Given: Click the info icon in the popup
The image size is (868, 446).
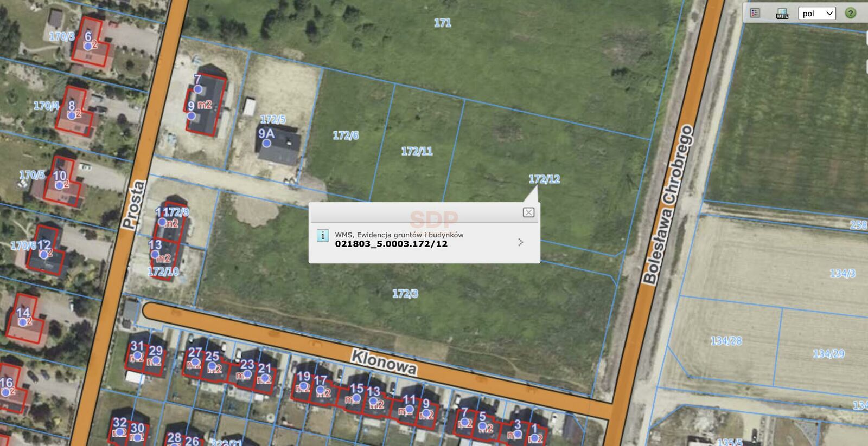Looking at the screenshot, I should pyautogui.click(x=323, y=235).
